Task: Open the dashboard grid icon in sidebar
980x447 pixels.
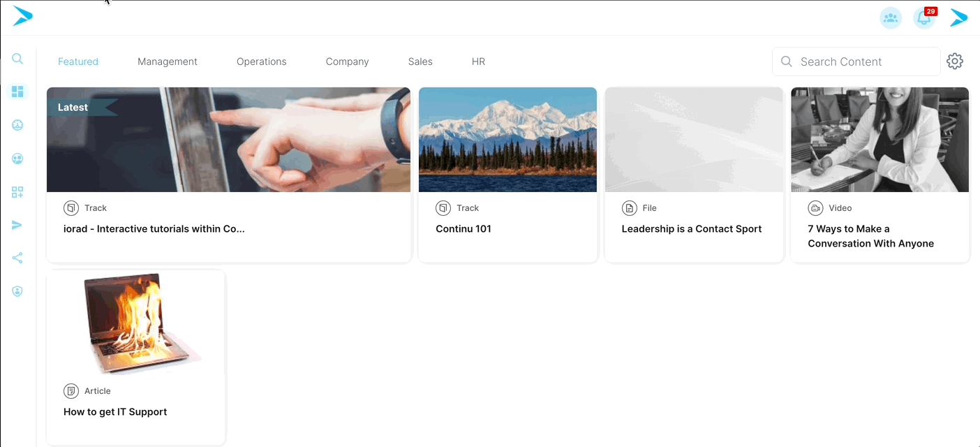Action: tap(17, 91)
